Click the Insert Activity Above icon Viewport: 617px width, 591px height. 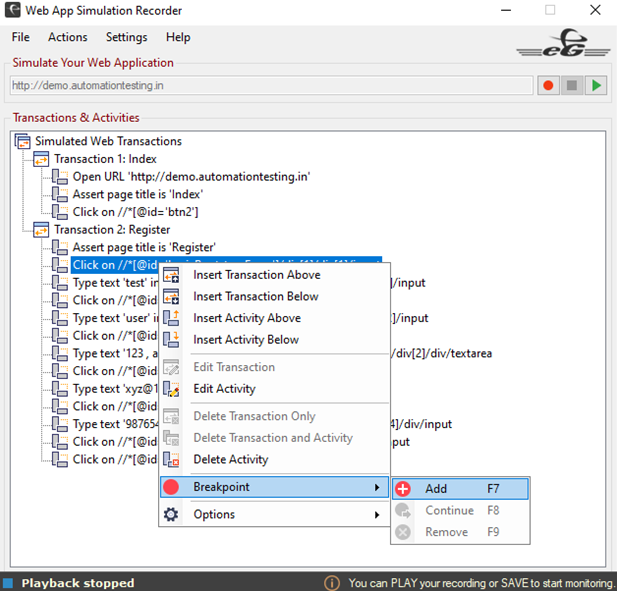pyautogui.click(x=171, y=318)
